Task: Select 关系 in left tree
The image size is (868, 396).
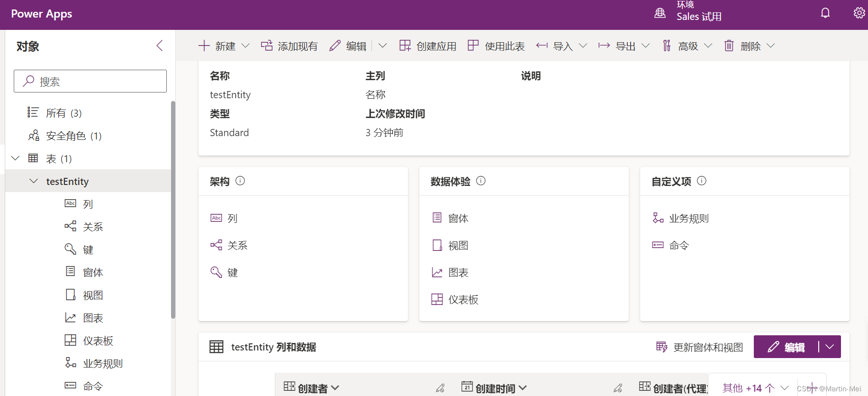Action: (88, 226)
